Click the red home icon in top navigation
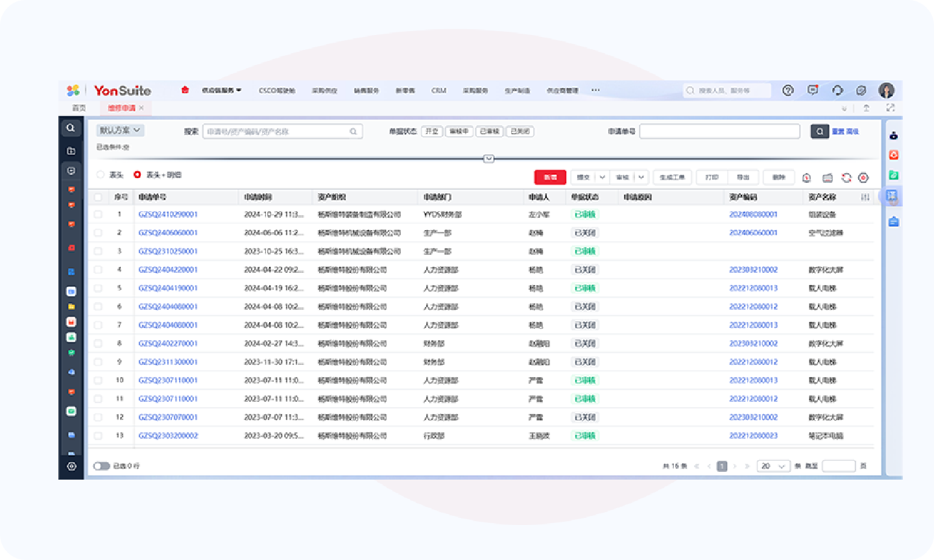The width and height of the screenshot is (934, 560). [x=185, y=90]
